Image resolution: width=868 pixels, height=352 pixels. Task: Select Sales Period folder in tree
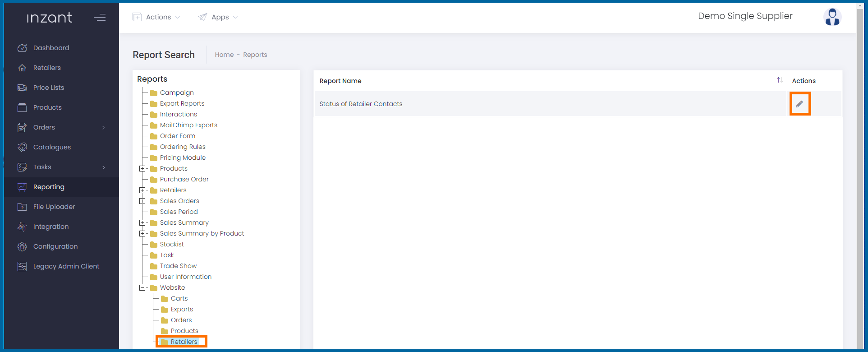(x=179, y=212)
